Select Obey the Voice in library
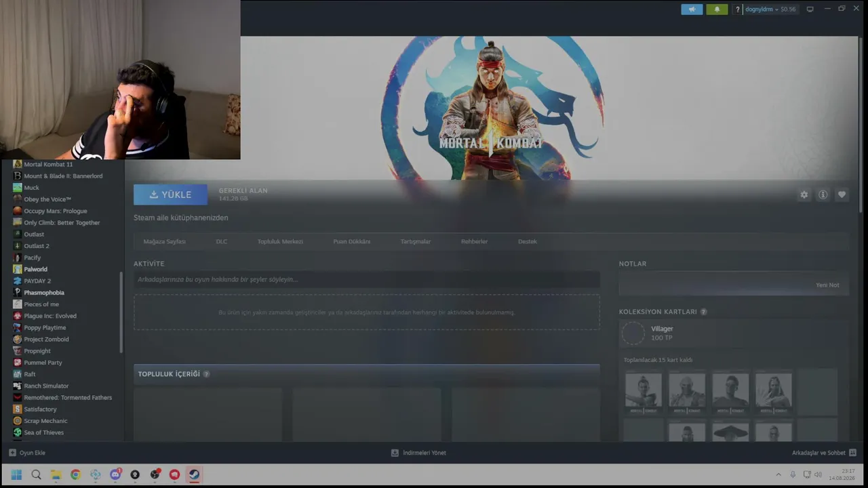Image resolution: width=868 pixels, height=488 pixels. coord(47,199)
